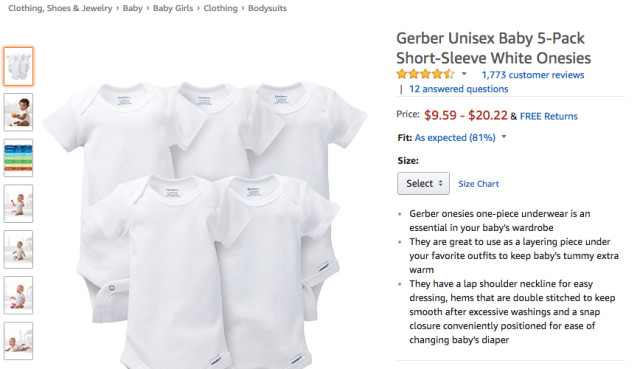Go to Baby Girls breadcrumb
This screenshot has height=369, width=640.
(x=173, y=8)
